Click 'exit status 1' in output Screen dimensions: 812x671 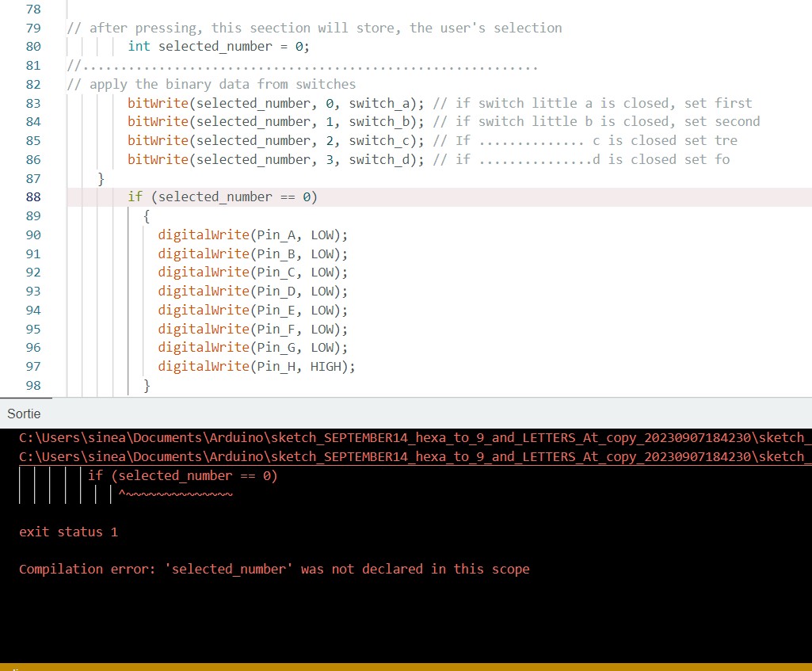(68, 532)
